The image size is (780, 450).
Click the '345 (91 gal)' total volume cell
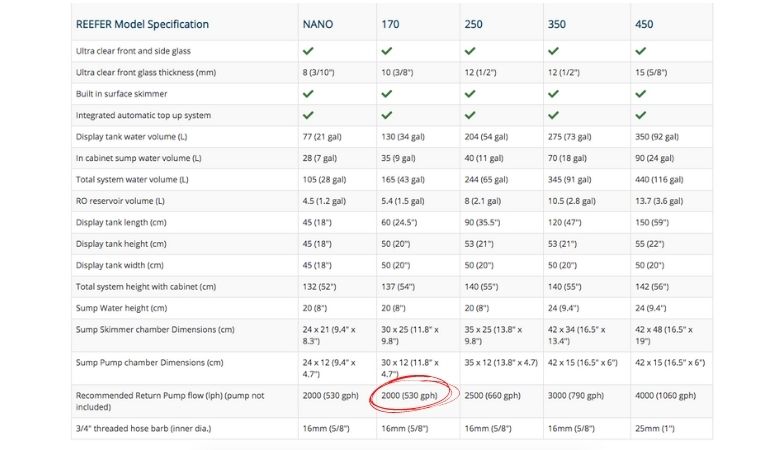coord(570,180)
